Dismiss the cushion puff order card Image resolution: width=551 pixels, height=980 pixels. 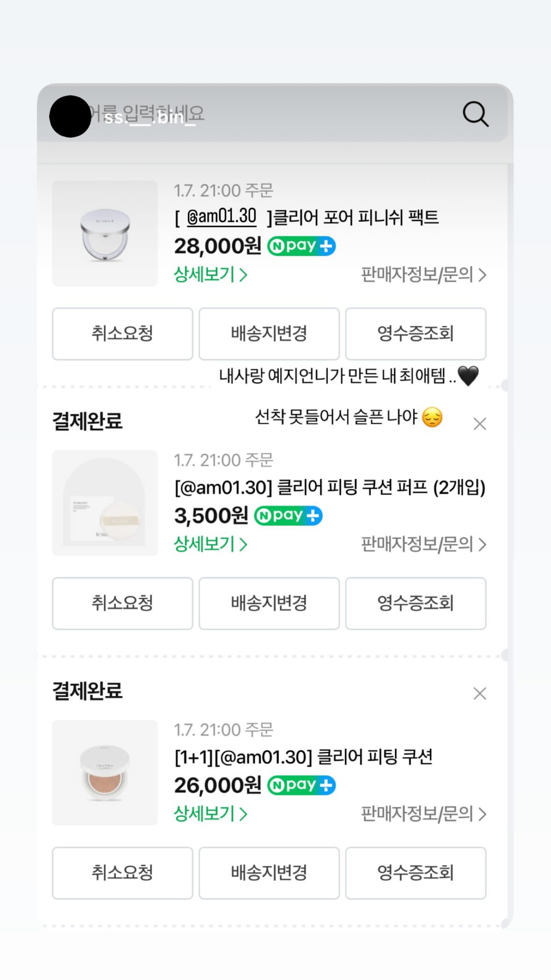[x=479, y=424]
